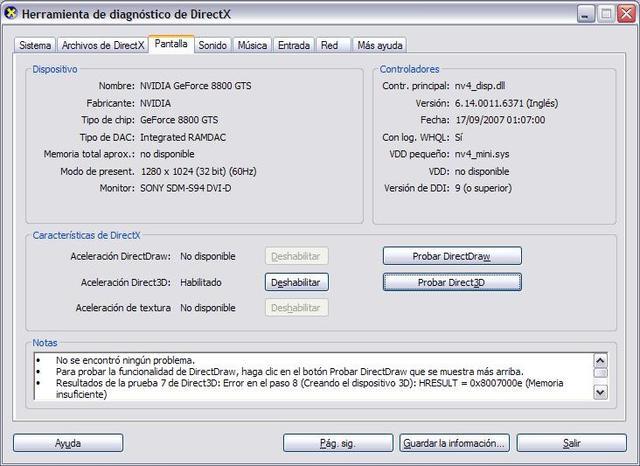640x466 pixels.
Task: Click the Probar DirectDraw button
Action: 452,256
